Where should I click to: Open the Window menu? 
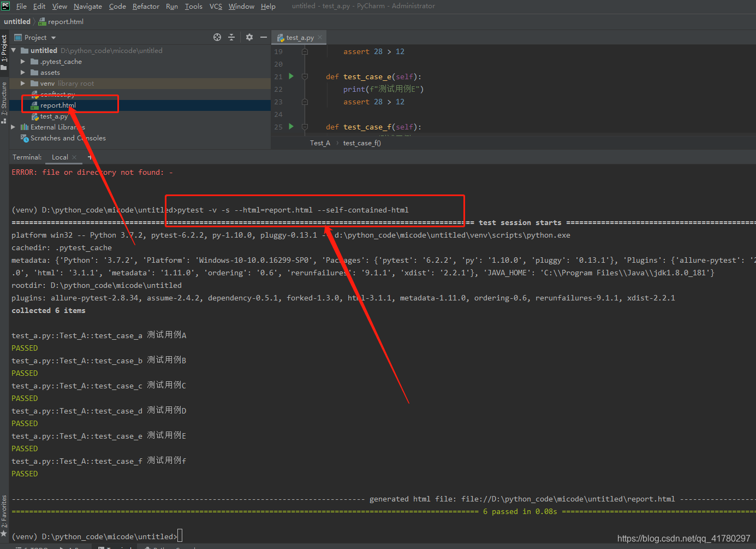241,6
